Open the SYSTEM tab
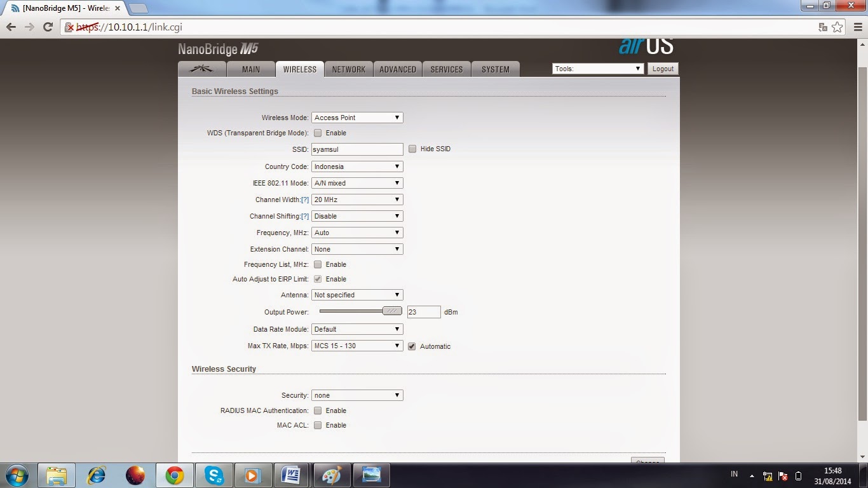This screenshot has height=488, width=868. pos(496,69)
